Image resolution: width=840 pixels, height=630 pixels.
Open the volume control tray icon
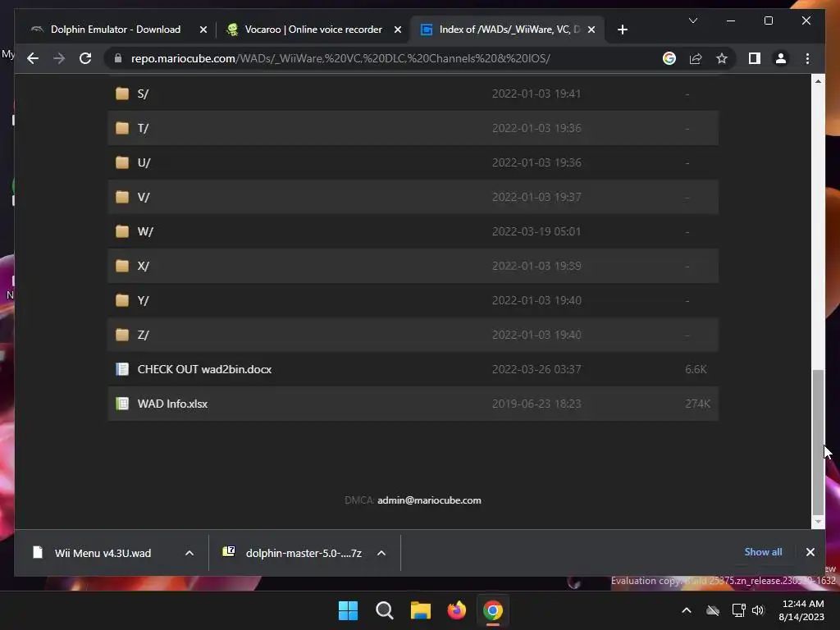click(x=758, y=610)
